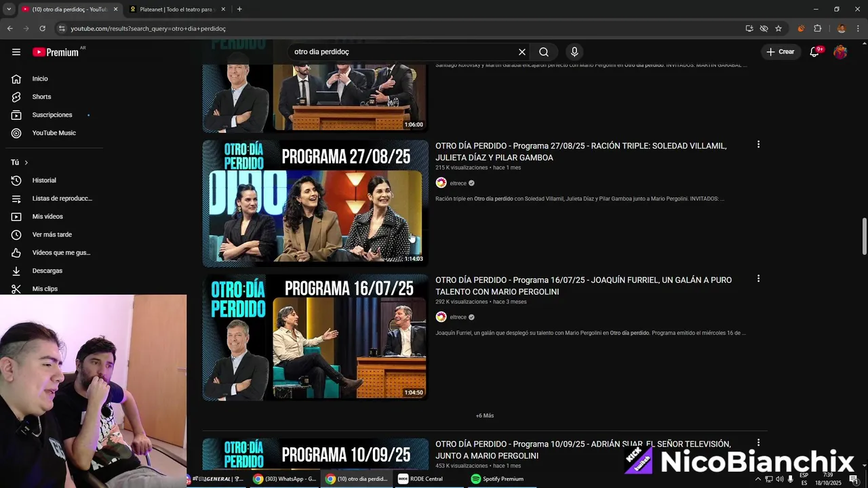
Task: Reload the current page
Action: tap(42, 28)
